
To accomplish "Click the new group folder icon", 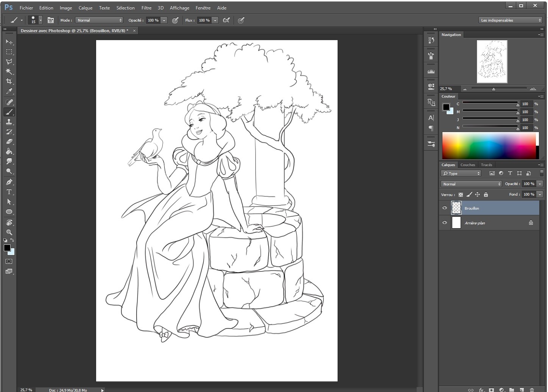I will 512,389.
